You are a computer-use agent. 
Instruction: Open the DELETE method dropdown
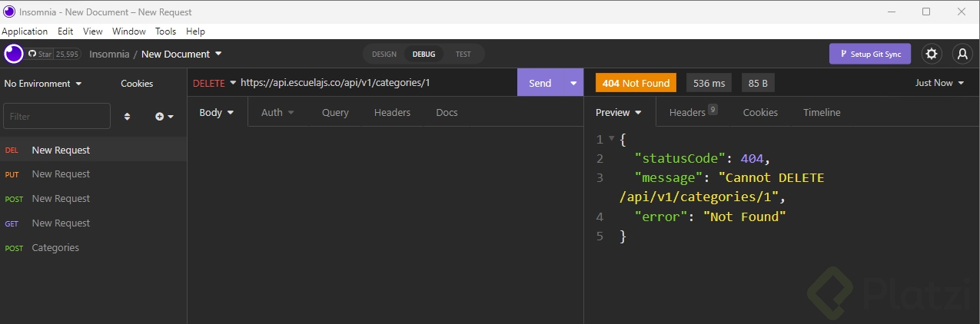tap(214, 83)
